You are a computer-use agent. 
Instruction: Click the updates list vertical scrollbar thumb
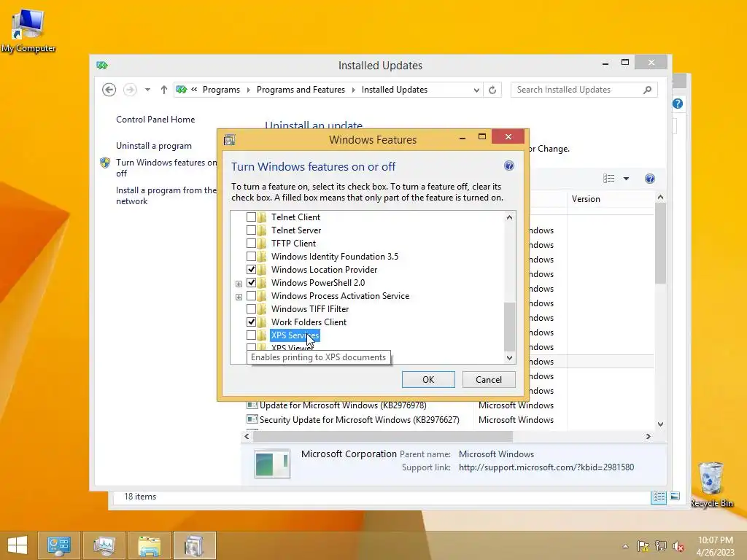pyautogui.click(x=660, y=243)
